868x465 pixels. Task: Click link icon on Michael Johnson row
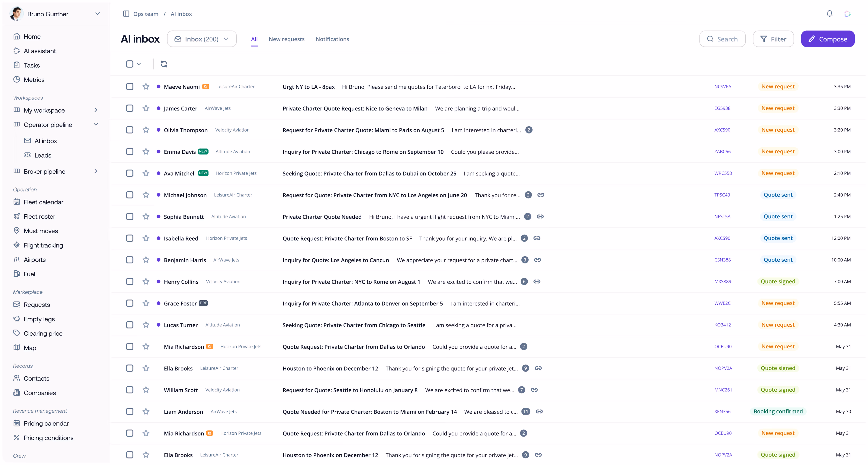coord(540,195)
